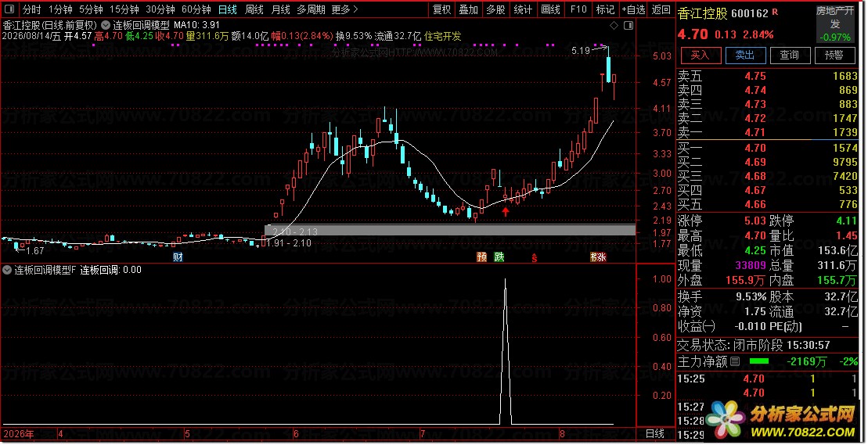Click the 查询 query button

(790, 56)
